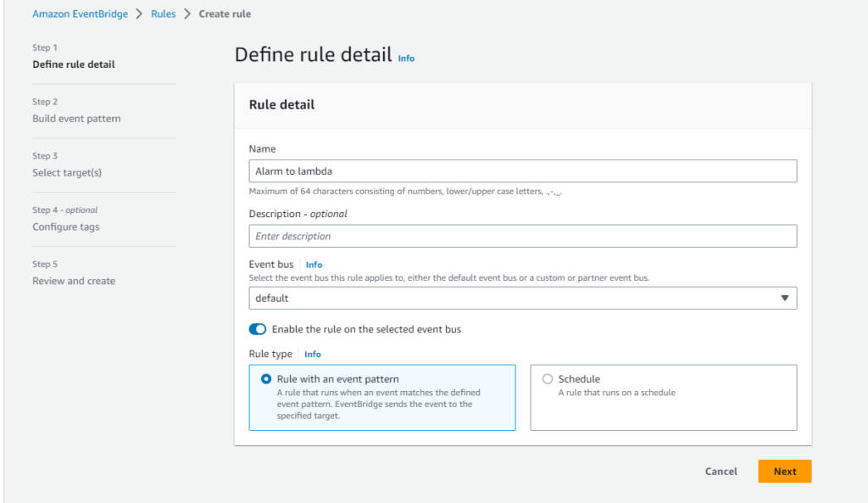The image size is (868, 503).
Task: Click the Description input field
Action: tap(522, 236)
